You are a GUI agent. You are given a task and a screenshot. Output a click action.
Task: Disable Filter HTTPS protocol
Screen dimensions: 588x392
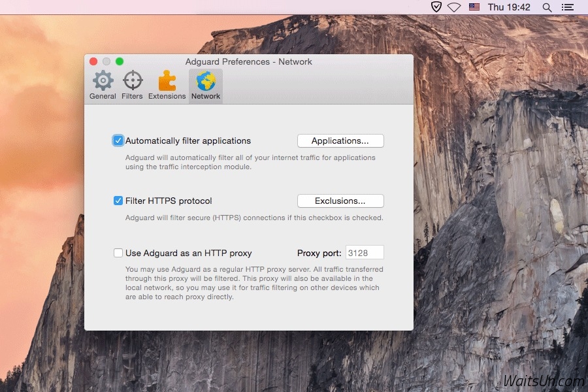tap(118, 201)
